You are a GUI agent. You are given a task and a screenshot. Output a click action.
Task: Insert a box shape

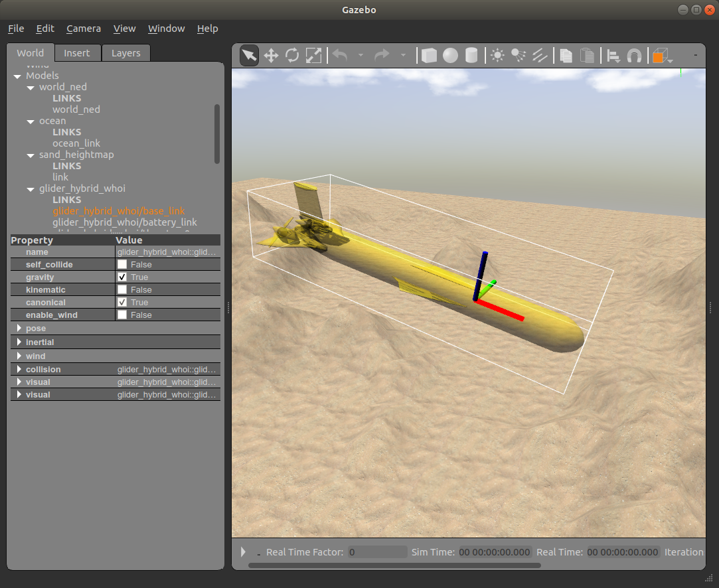pyautogui.click(x=429, y=56)
